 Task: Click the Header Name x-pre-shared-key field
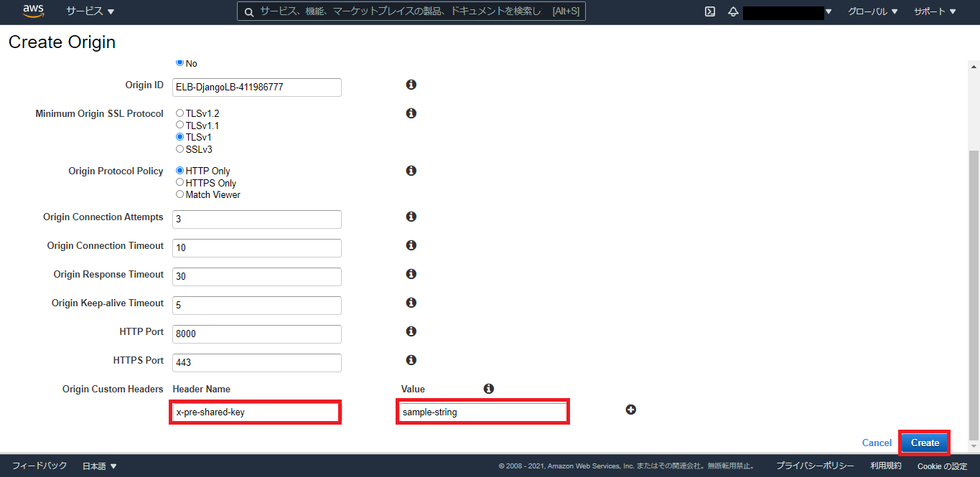[256, 412]
